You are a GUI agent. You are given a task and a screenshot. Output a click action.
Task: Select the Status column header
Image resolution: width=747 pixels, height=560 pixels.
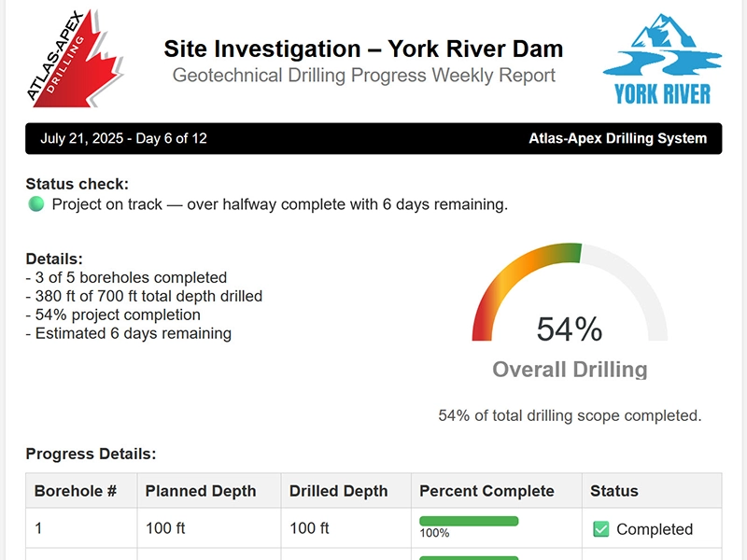[x=614, y=491]
